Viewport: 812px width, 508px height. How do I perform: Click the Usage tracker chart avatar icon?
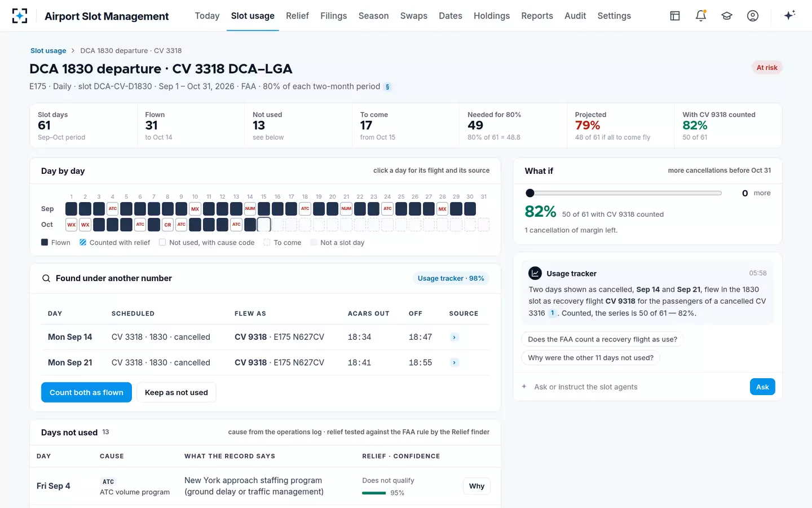click(535, 273)
